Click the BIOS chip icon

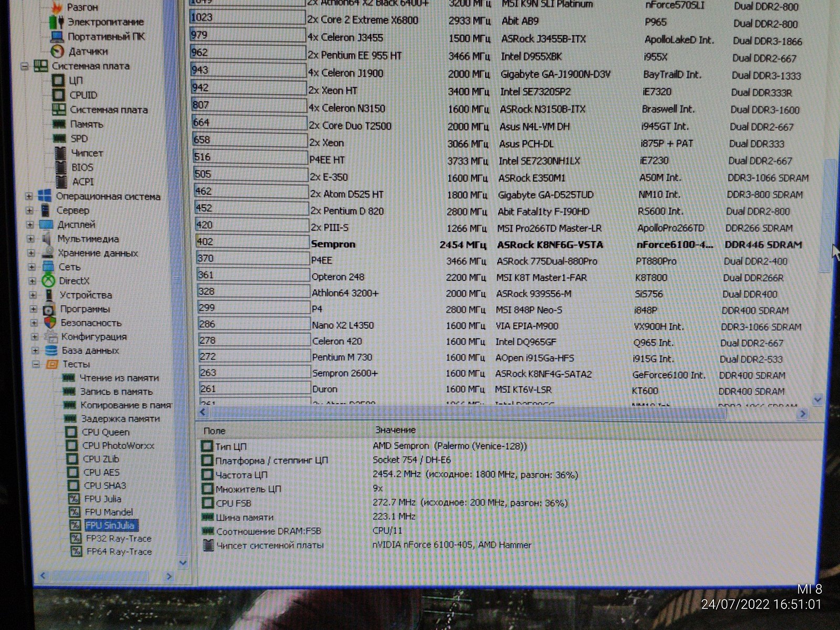point(61,167)
